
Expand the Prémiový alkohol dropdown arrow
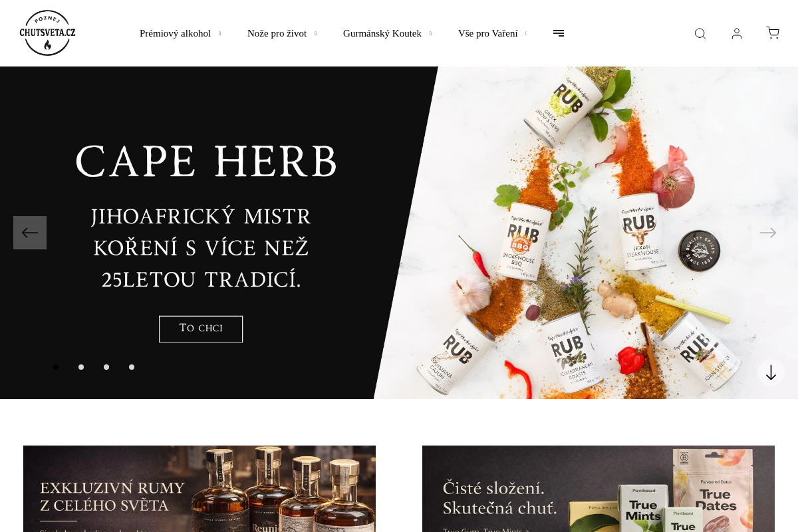coord(220,34)
